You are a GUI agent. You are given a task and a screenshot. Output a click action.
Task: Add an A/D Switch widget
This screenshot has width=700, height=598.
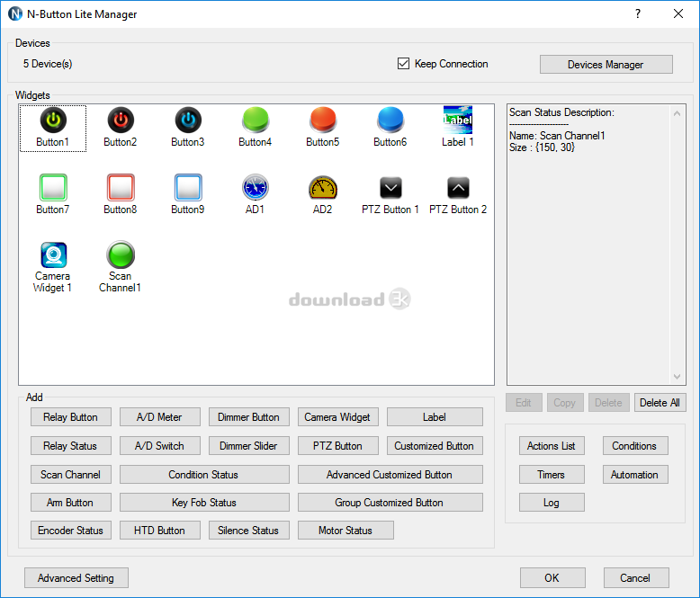pyautogui.click(x=159, y=446)
